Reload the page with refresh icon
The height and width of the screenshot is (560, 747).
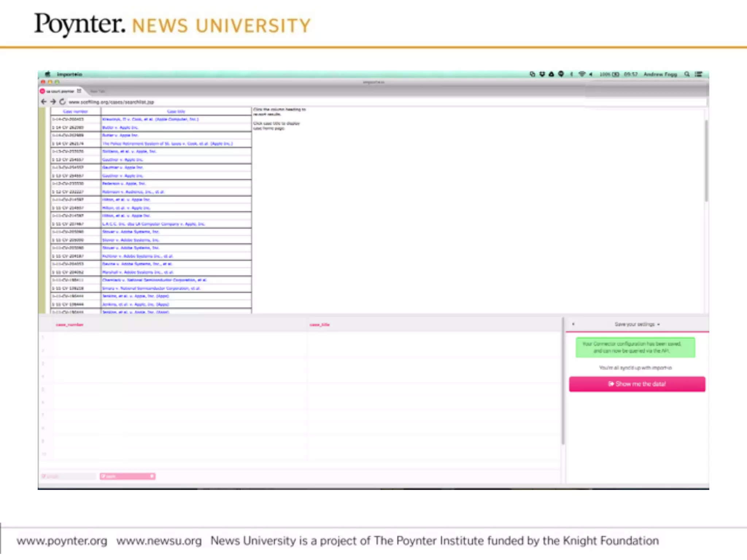pos(62,102)
